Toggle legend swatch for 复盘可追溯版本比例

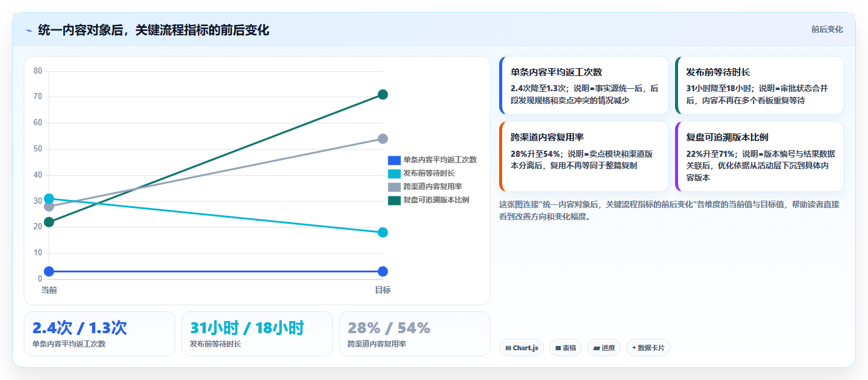click(x=394, y=200)
